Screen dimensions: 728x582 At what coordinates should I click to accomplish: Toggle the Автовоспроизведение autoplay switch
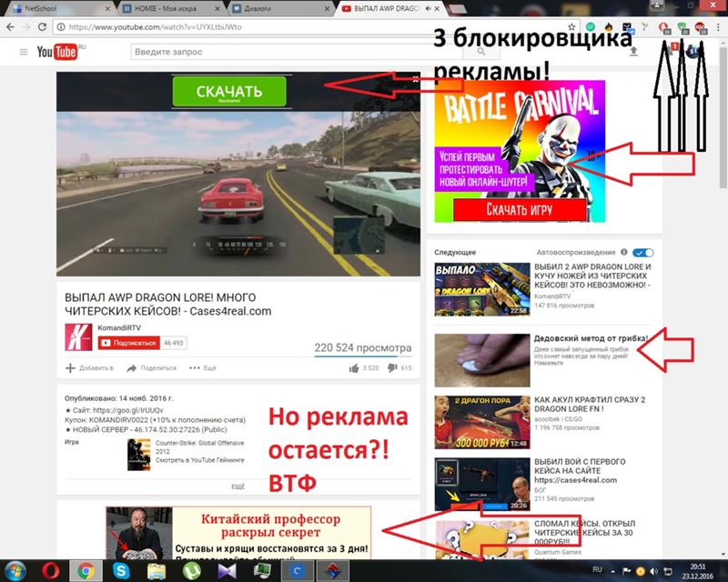point(643,253)
